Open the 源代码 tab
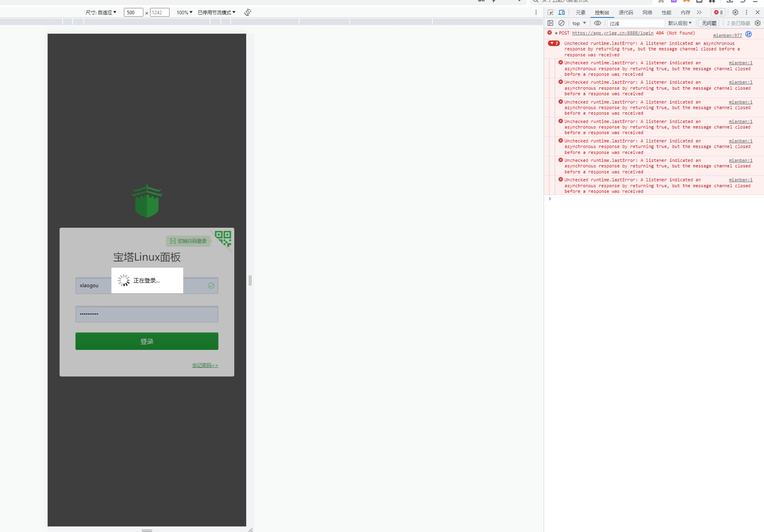Viewport: 764px width, 532px height. tap(626, 12)
